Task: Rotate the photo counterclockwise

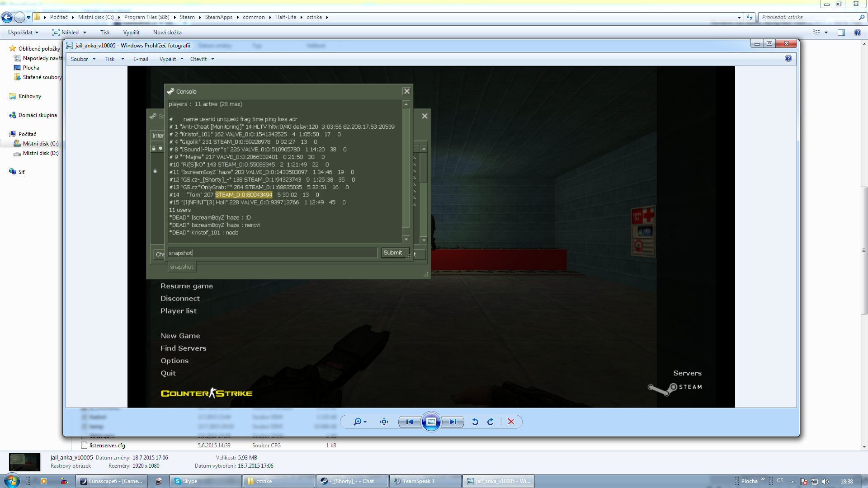Action: coord(475,422)
